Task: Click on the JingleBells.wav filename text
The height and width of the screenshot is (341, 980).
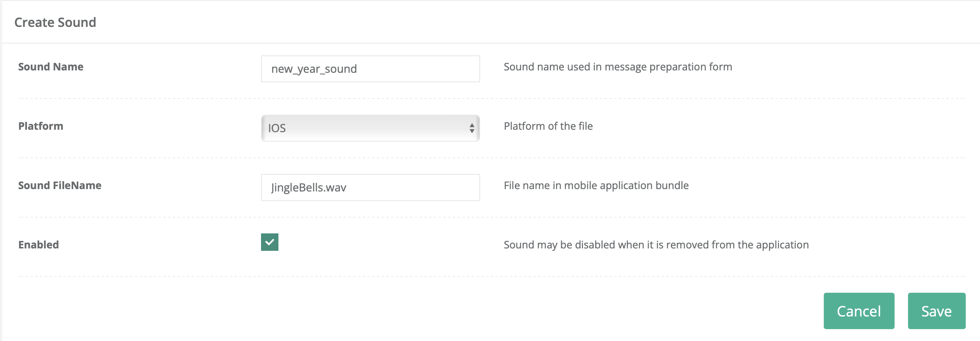Action: click(x=308, y=188)
